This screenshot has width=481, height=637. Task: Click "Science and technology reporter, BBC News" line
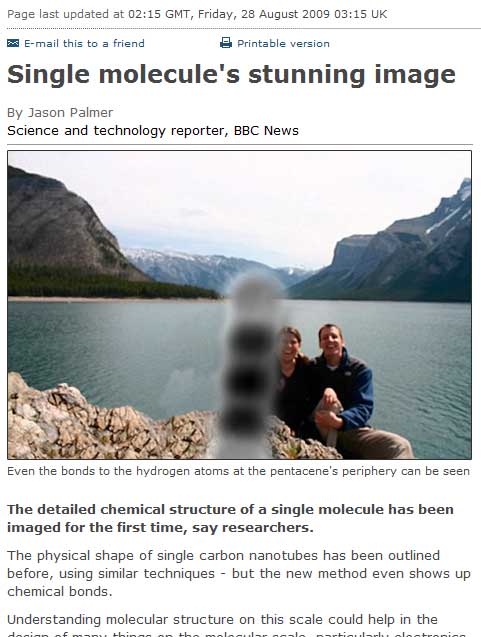pyautogui.click(x=153, y=131)
